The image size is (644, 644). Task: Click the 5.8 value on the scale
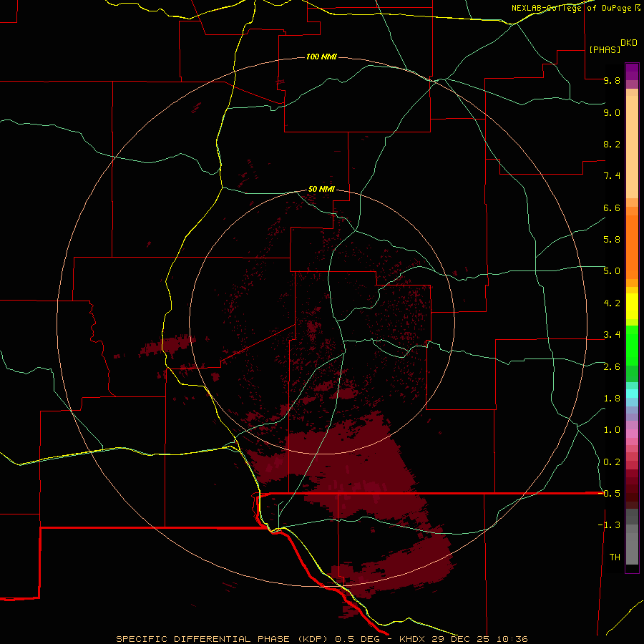tap(612, 240)
